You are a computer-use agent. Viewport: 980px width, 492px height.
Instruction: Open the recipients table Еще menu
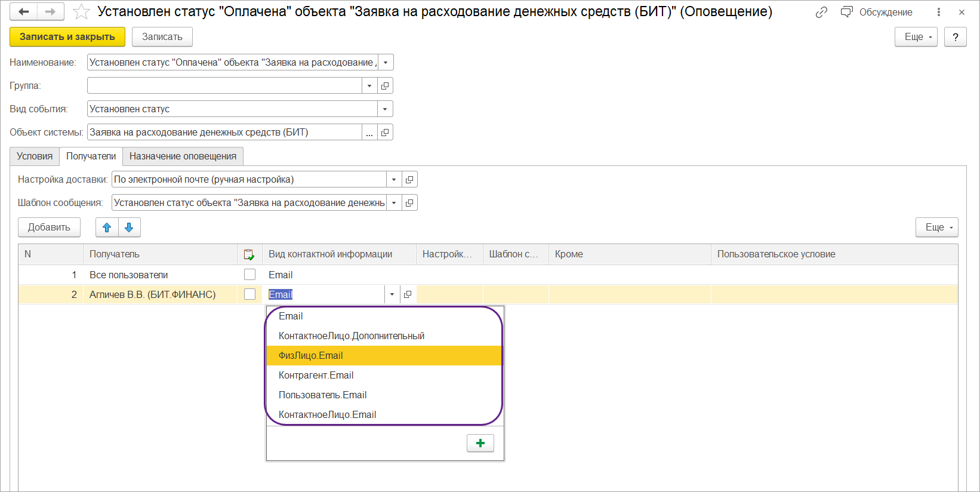pos(937,227)
